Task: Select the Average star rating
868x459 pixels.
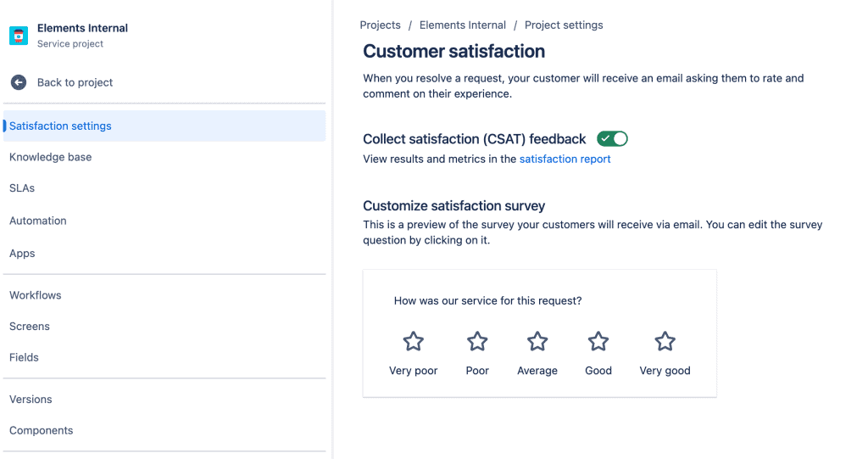Action: (x=537, y=342)
